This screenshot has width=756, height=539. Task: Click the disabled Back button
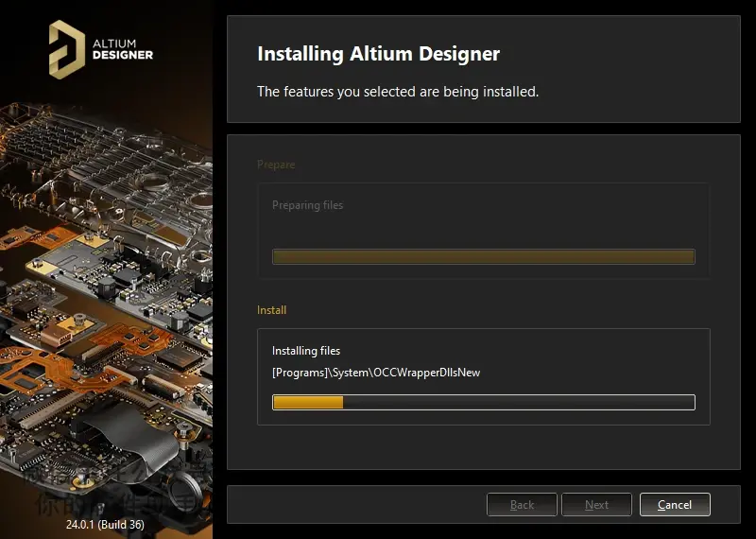[522, 505]
